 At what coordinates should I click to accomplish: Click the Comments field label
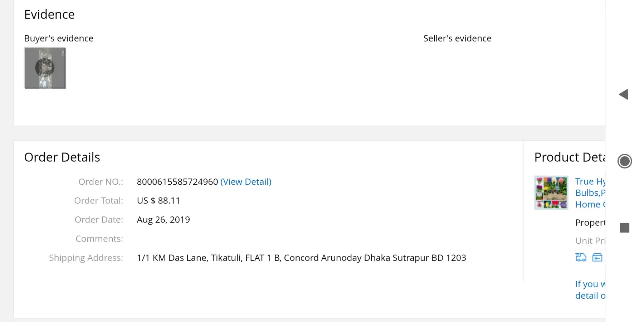(x=99, y=239)
